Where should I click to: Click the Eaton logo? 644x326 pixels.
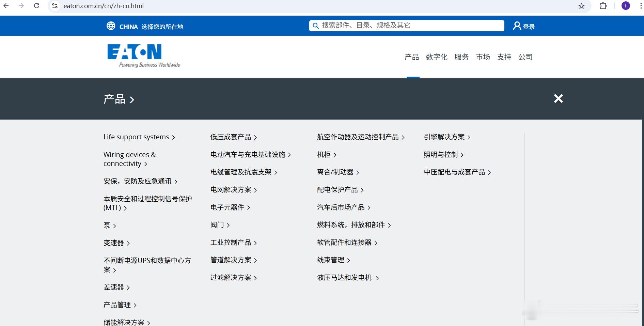tap(143, 55)
